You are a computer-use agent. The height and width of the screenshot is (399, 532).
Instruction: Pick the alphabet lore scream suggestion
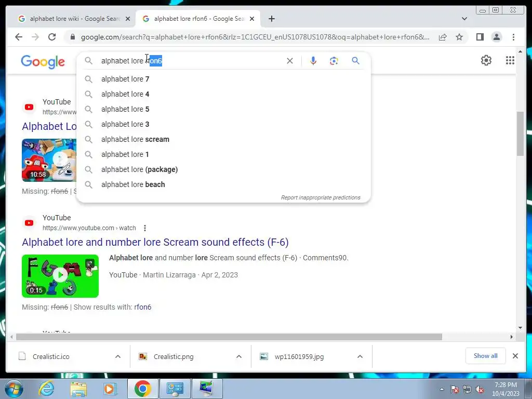[x=223, y=139]
